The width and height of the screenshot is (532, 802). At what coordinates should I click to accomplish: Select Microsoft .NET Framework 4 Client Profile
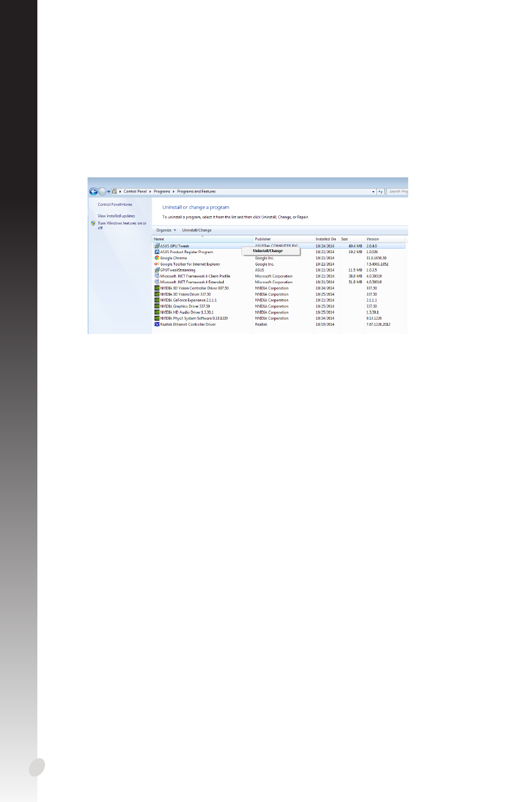tap(195, 276)
